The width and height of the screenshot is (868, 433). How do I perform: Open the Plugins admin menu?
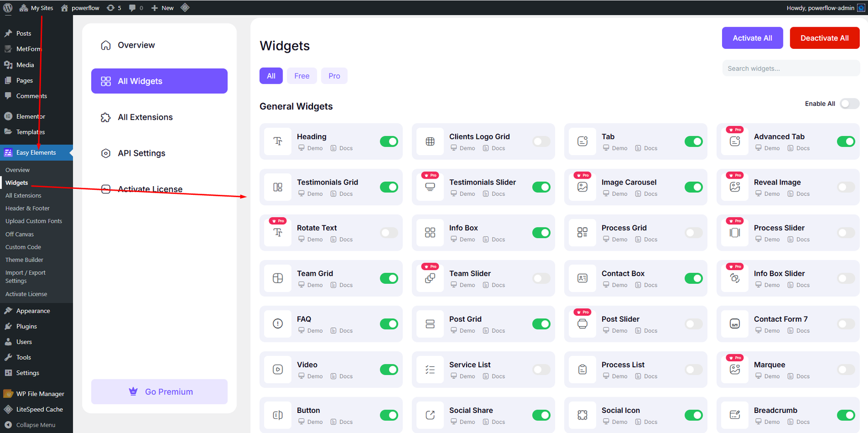click(x=36, y=327)
